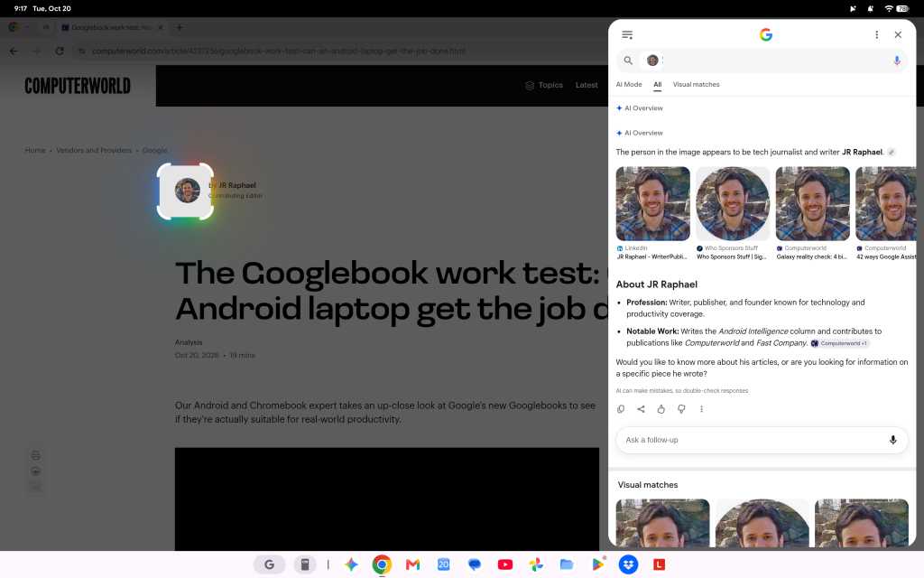The height and width of the screenshot is (578, 924).
Task: Open the calculator-style app icon in taskbar
Action: tap(305, 564)
